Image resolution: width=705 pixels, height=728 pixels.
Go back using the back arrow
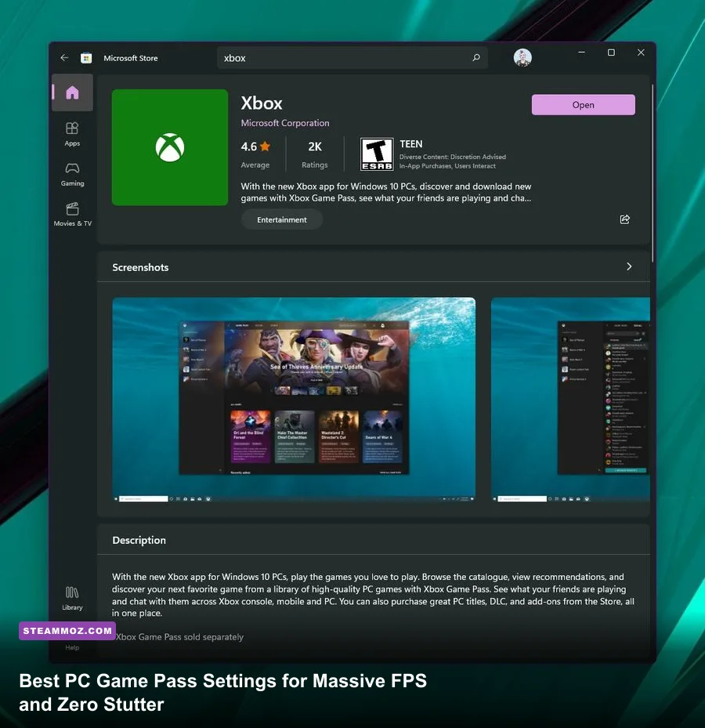click(64, 57)
